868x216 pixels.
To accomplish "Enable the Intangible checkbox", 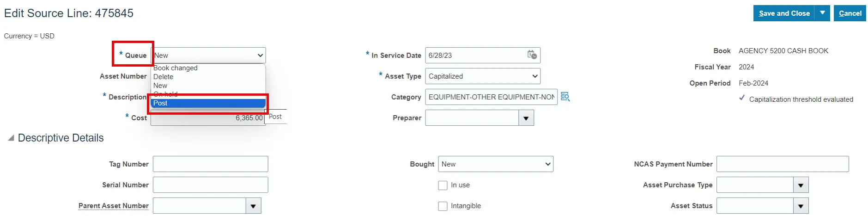I will (443, 206).
